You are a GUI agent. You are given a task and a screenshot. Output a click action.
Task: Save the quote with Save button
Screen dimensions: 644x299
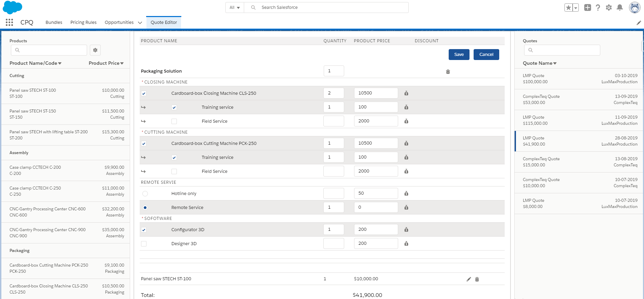tap(459, 55)
